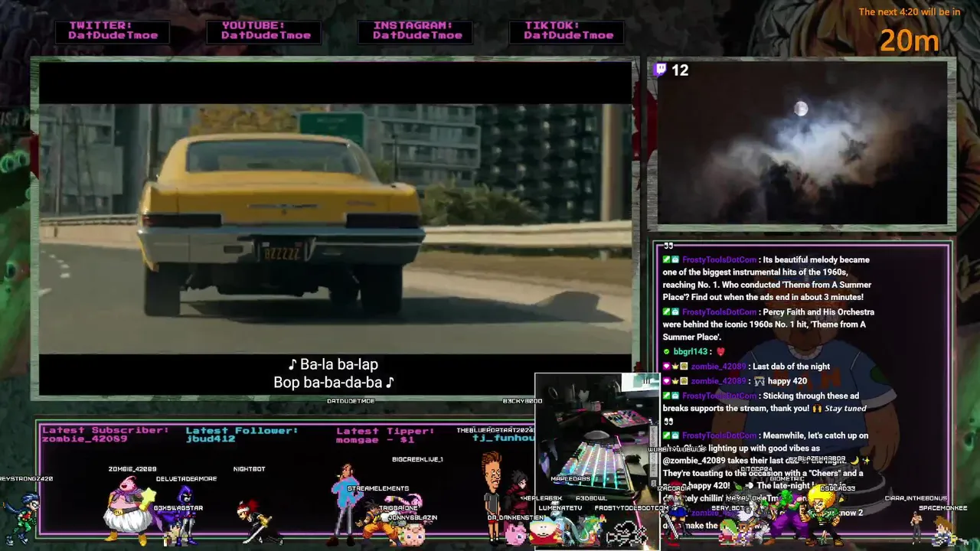
Task: Click FrostyToolsDotCom username on 'Percy Faith' message
Action: pyautogui.click(x=719, y=312)
